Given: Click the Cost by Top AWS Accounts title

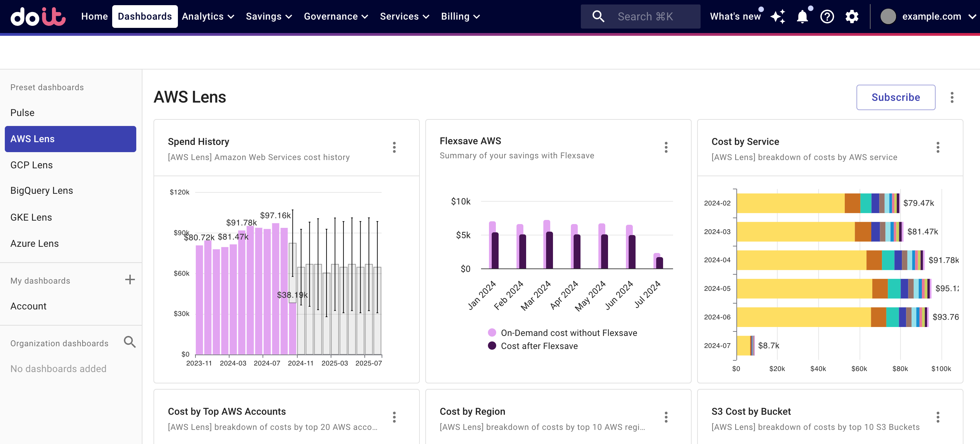Looking at the screenshot, I should click(227, 411).
